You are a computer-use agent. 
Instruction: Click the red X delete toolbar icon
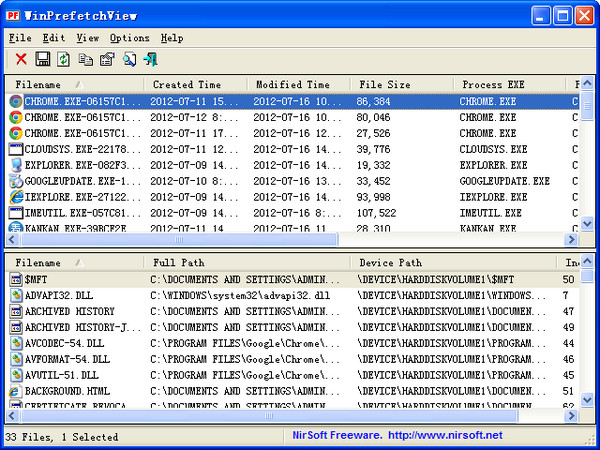(x=20, y=60)
